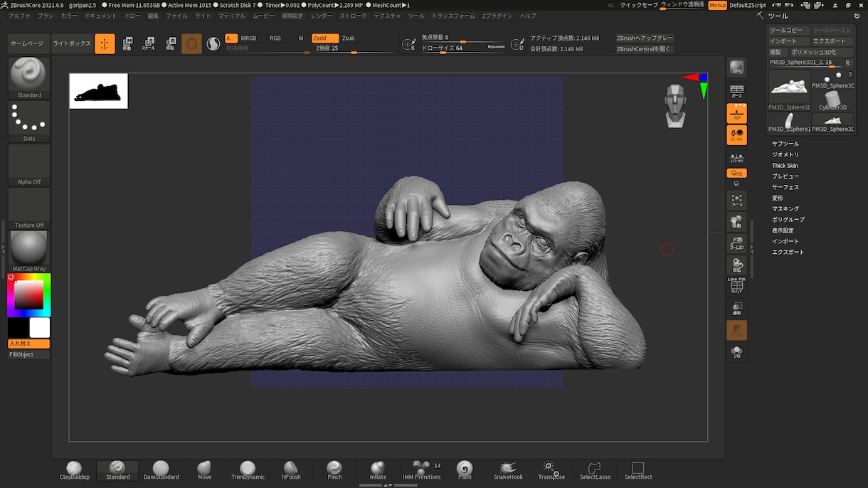
Task: Open the レンダー (Render) menu
Action: pyautogui.click(x=322, y=16)
